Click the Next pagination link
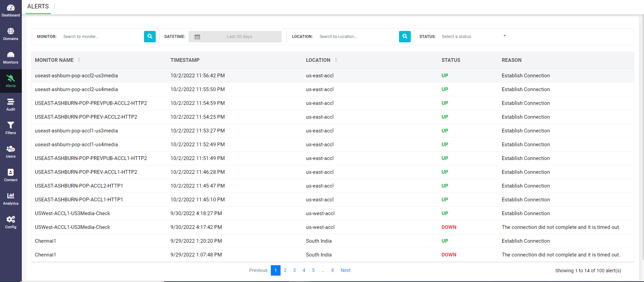 tap(345, 270)
